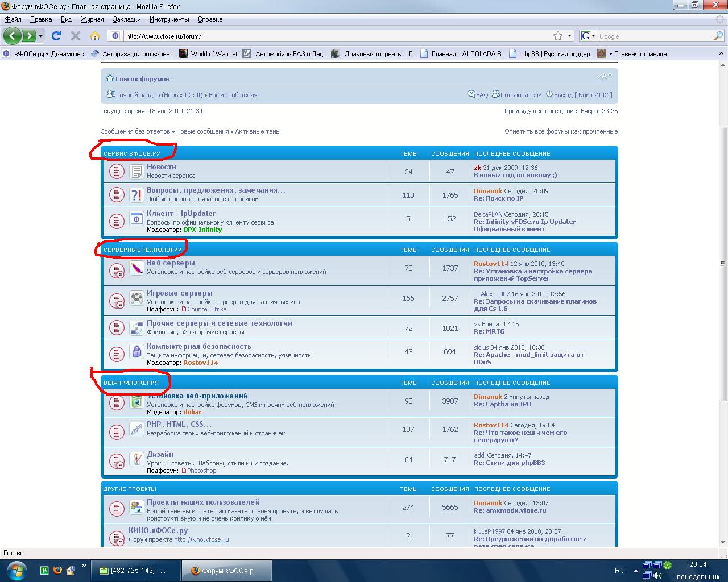Expand the address bar URL history dropdown
Screen dimensions: 728x582
point(569,36)
